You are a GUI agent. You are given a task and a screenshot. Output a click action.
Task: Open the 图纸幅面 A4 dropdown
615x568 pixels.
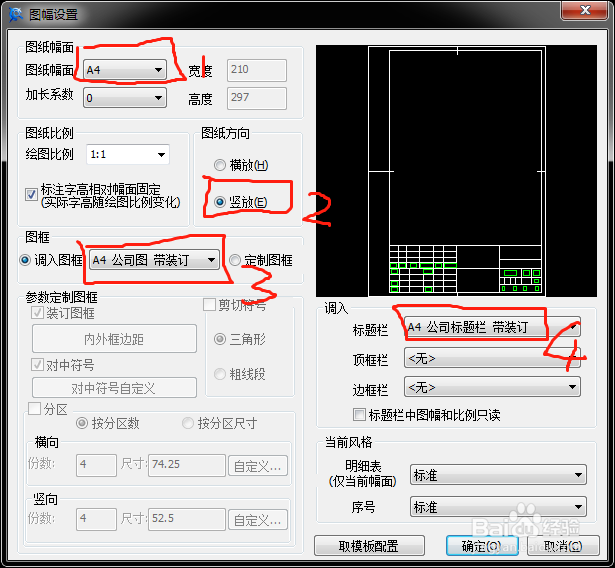point(125,70)
